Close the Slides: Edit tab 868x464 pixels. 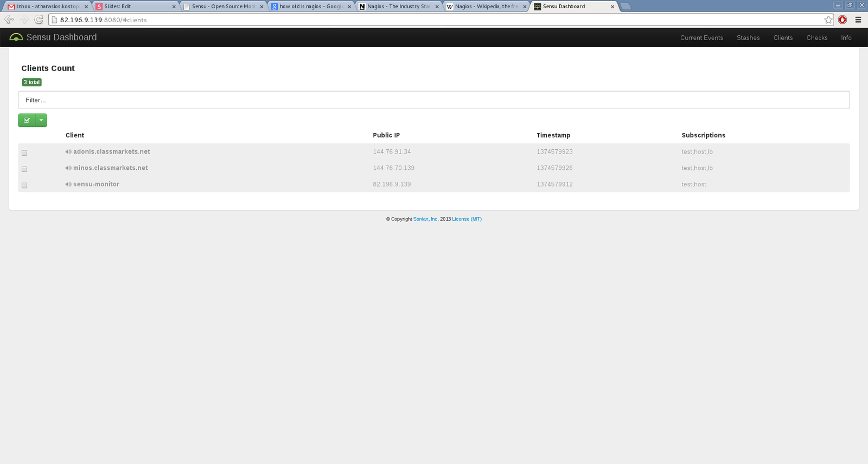tap(174, 7)
